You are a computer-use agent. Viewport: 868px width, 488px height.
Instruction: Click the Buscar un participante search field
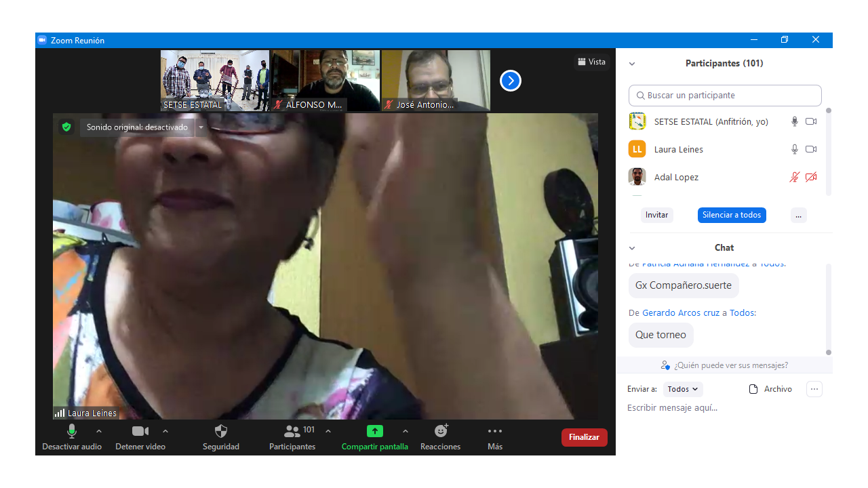pos(725,96)
